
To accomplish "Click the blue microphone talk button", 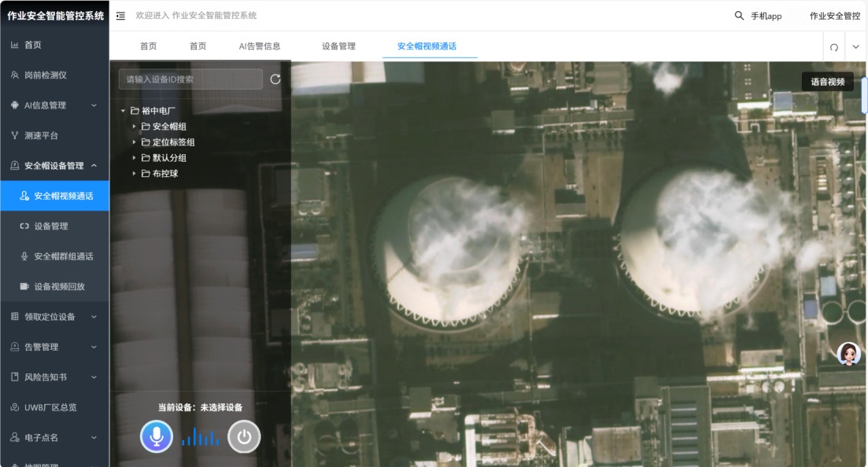I will (157, 437).
